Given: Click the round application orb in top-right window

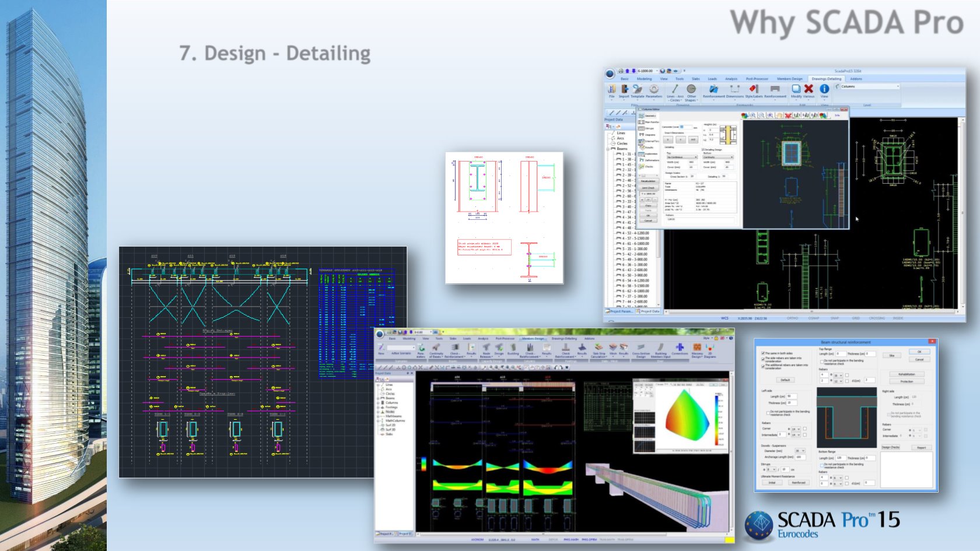Looking at the screenshot, I should [610, 73].
